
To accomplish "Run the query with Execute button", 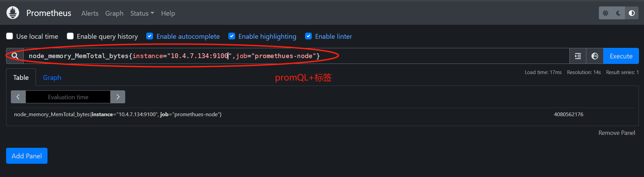I will pyautogui.click(x=621, y=56).
